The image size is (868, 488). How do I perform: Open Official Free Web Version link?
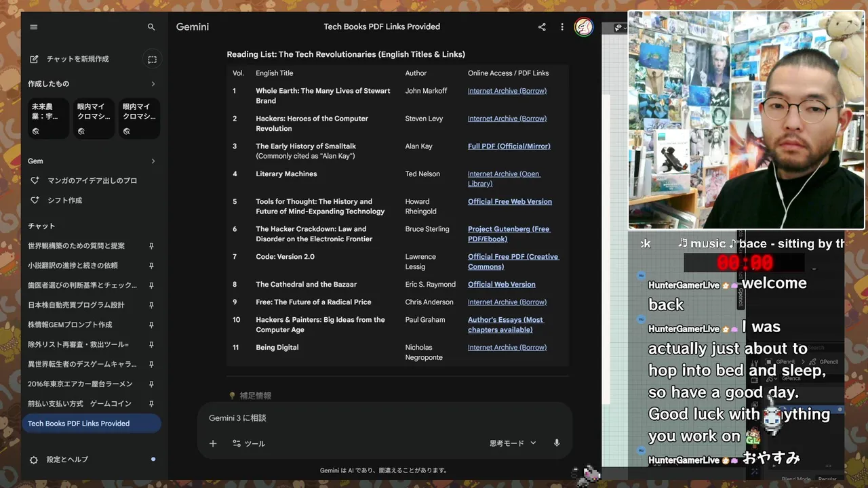pos(510,202)
